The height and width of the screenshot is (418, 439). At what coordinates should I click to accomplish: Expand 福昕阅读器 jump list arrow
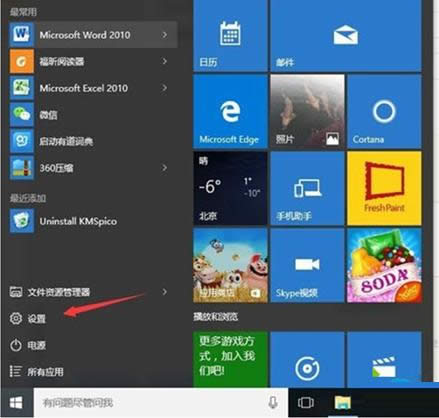[x=164, y=61]
